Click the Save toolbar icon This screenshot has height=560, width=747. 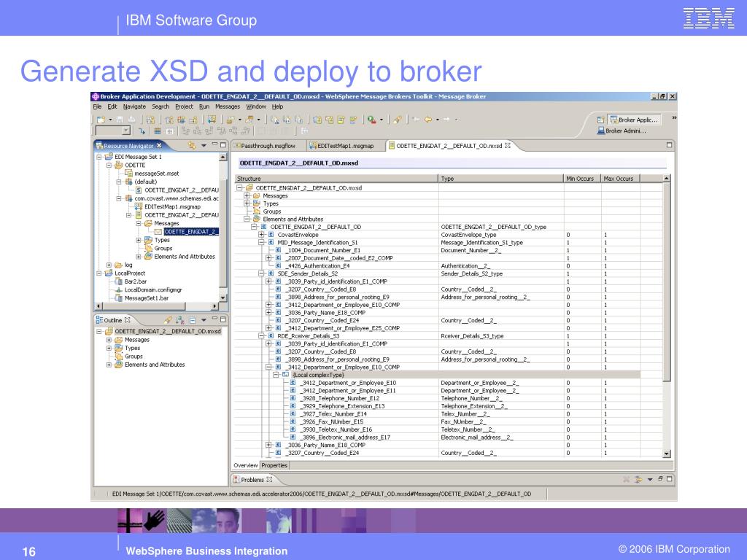(120, 120)
